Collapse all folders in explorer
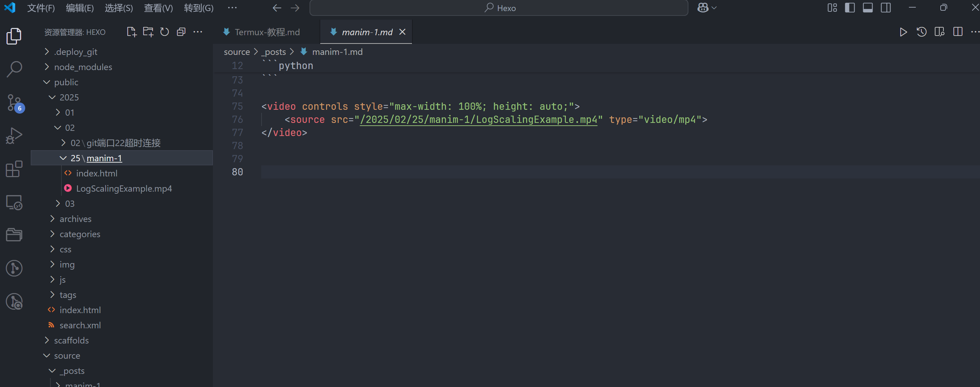 [x=181, y=32]
